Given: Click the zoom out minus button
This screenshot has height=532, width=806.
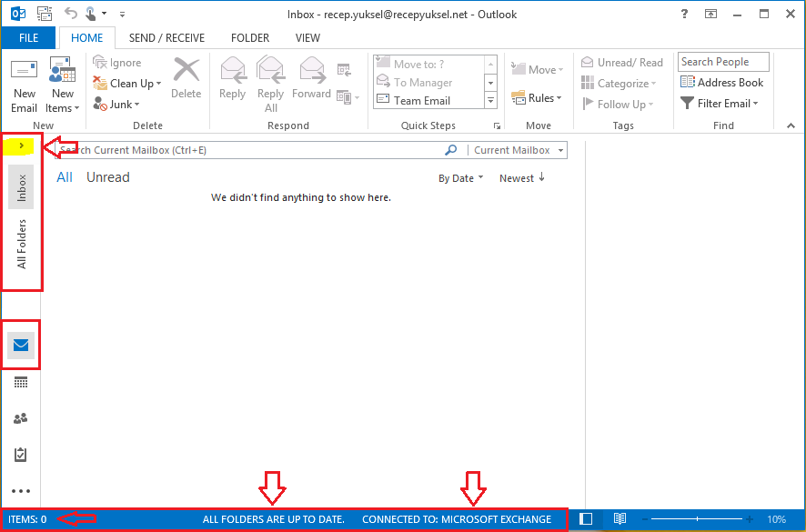Looking at the screenshot, I should pyautogui.click(x=645, y=519).
